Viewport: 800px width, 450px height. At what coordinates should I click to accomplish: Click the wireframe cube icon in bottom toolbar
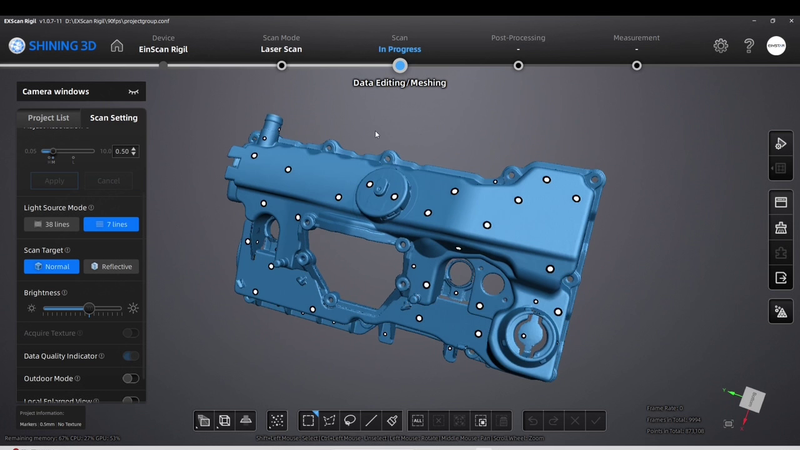click(x=224, y=421)
